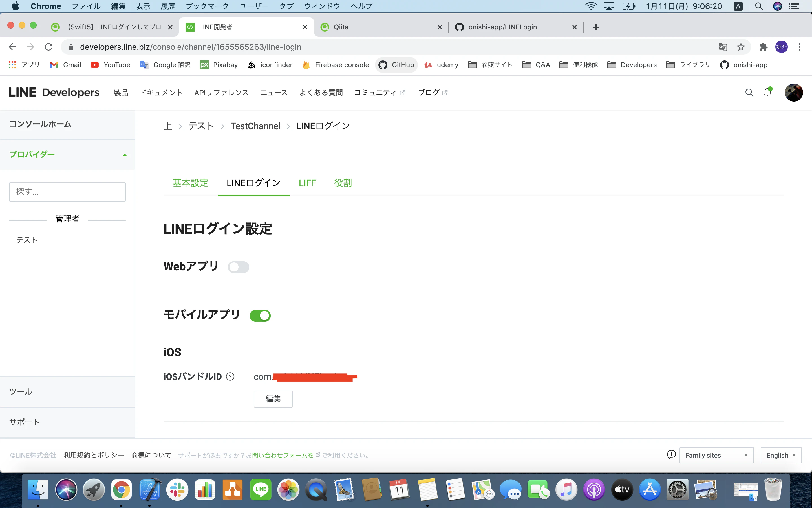The height and width of the screenshot is (508, 812).
Task: Open System Preferences gear in Dock
Action: point(678,489)
